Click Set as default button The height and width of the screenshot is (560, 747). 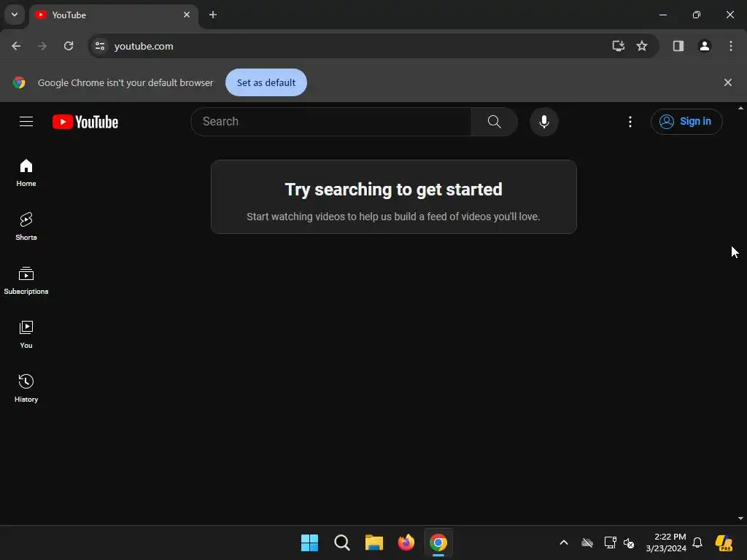266,82
